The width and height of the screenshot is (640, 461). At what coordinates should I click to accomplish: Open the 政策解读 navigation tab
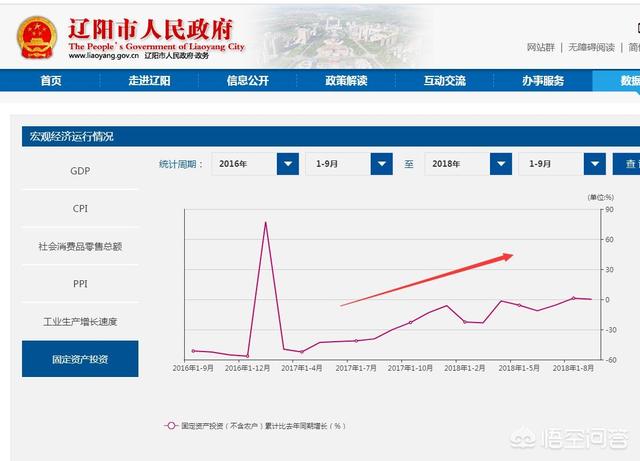click(346, 81)
